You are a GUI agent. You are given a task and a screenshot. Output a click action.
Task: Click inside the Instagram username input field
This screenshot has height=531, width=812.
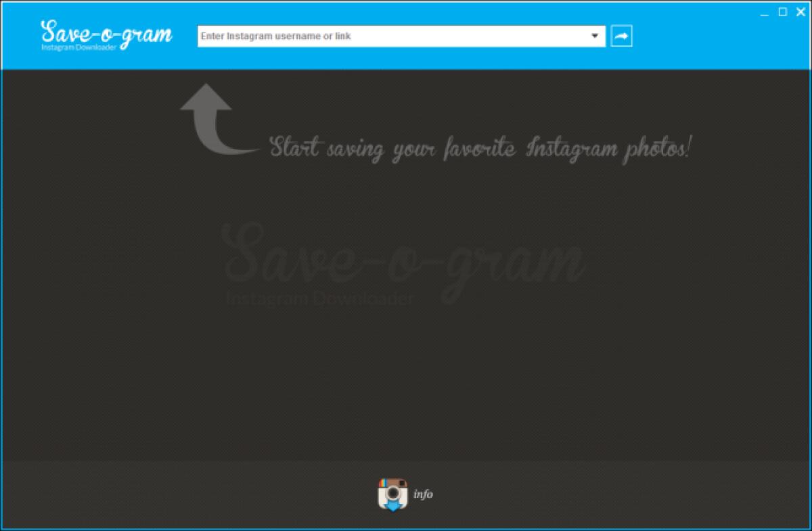coord(372,36)
